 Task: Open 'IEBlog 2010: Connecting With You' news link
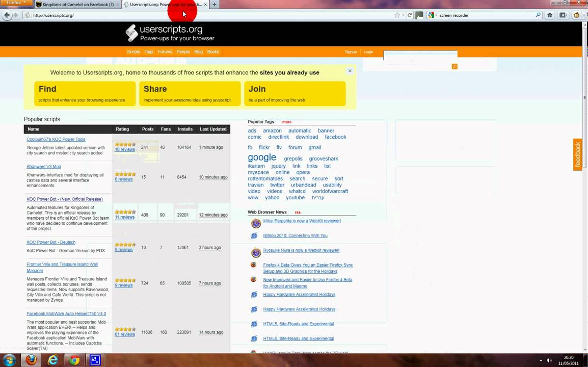pyautogui.click(x=296, y=235)
